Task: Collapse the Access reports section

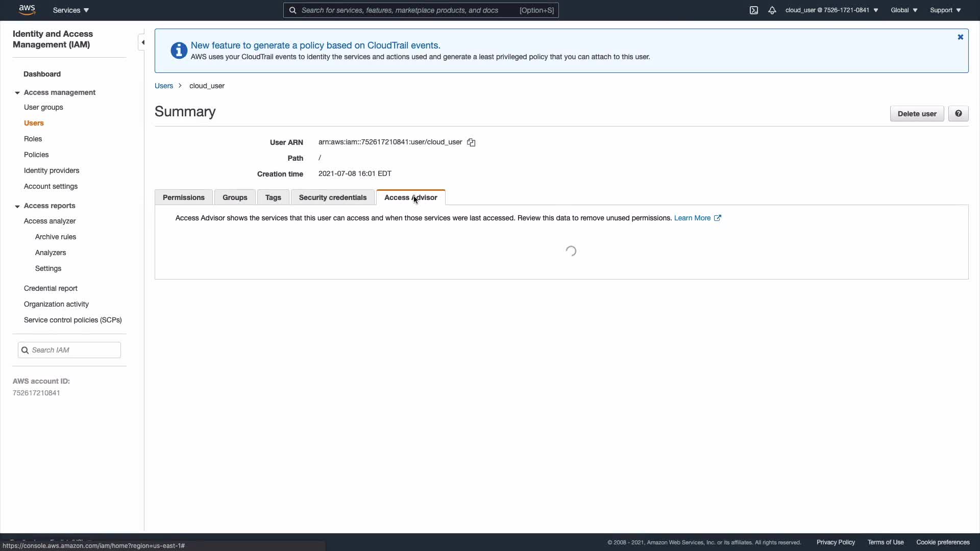Action: [17, 206]
